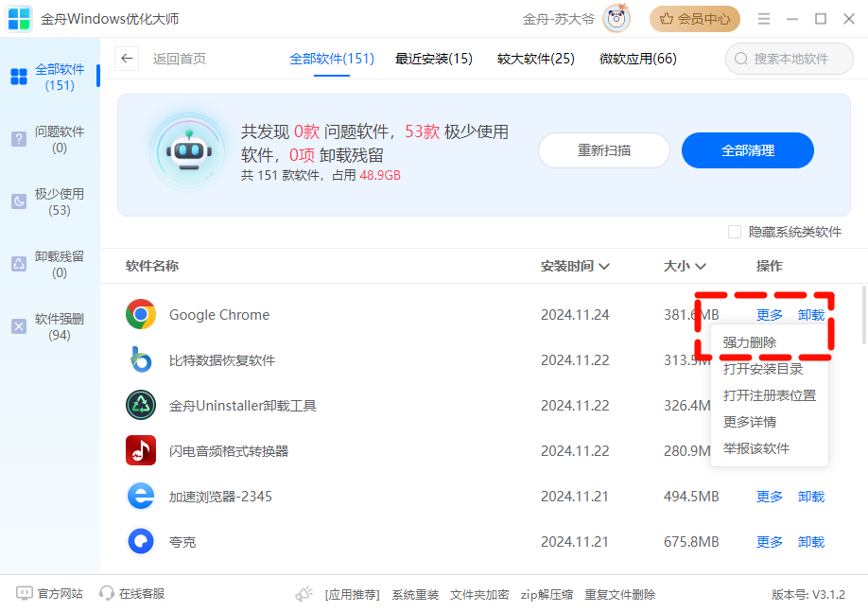This screenshot has height=612, width=868.
Task: Open 更多 menu for 加速浏览器-2345
Action: coord(770,497)
